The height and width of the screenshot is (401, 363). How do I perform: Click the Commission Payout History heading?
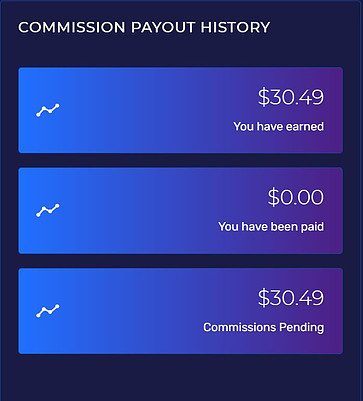pyautogui.click(x=144, y=27)
